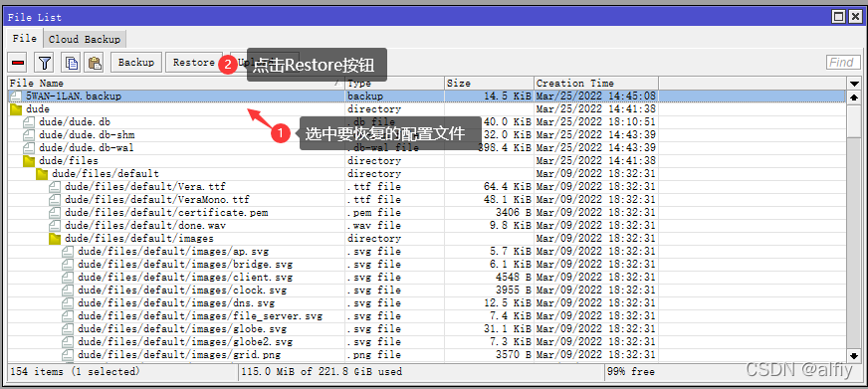
Task: Select certificate.pem file row
Action: (x=427, y=213)
